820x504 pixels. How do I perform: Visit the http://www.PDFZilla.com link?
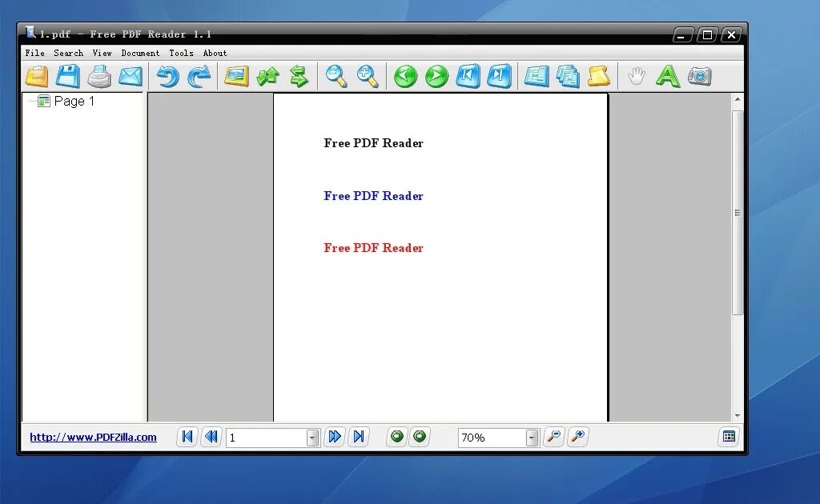coord(93,437)
